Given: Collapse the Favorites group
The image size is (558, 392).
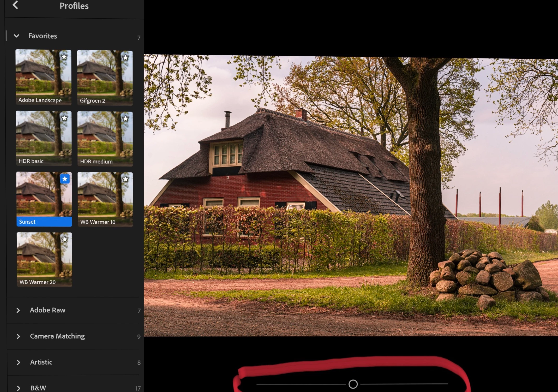Looking at the screenshot, I should (16, 36).
